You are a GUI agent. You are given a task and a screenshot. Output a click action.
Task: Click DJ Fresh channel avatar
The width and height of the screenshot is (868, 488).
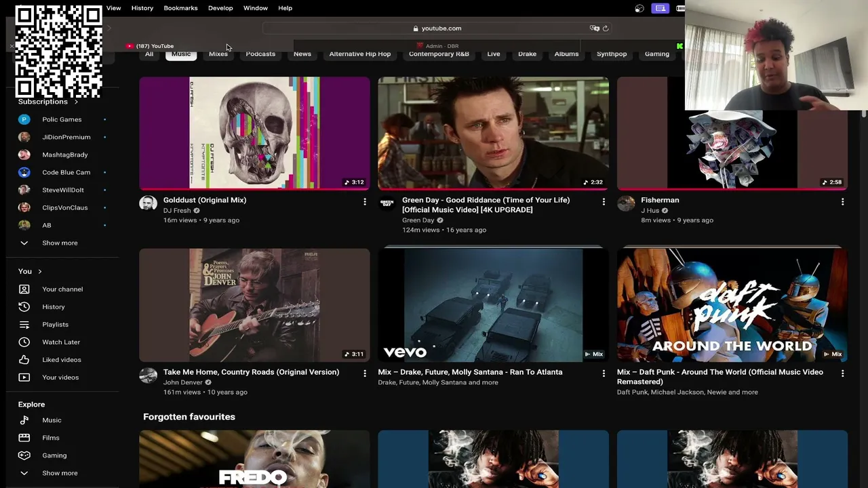(148, 203)
